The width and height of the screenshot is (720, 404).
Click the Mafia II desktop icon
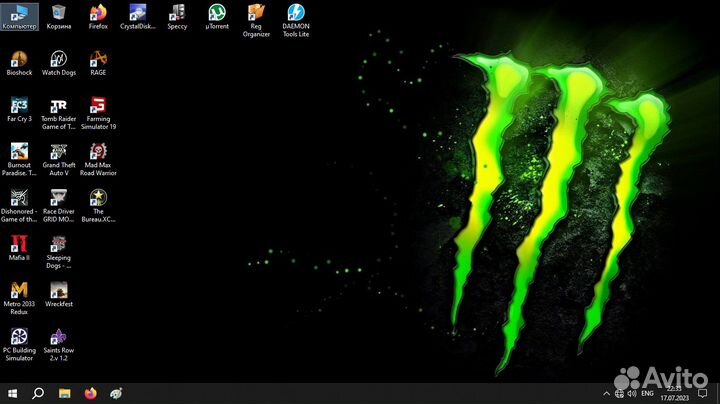19,244
